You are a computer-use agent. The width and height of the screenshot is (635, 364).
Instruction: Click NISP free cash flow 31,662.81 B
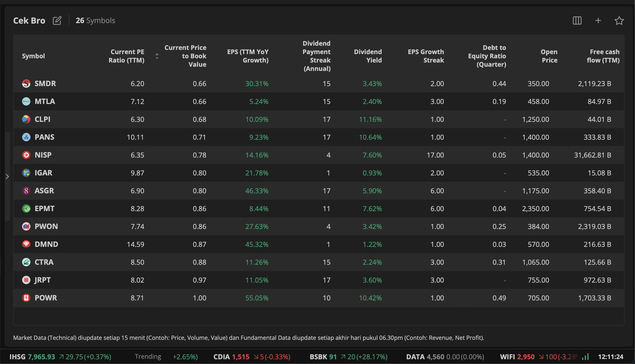[592, 155]
